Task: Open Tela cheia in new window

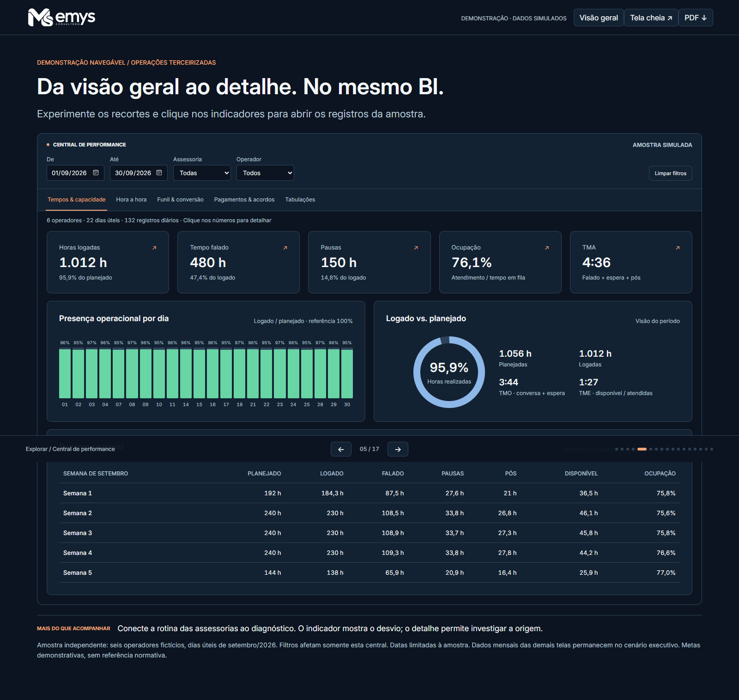Action: [x=651, y=18]
